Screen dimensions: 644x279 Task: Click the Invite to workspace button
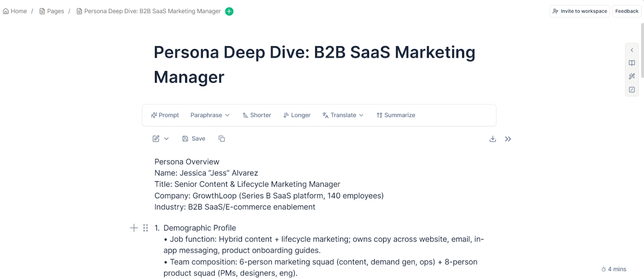pyautogui.click(x=580, y=11)
